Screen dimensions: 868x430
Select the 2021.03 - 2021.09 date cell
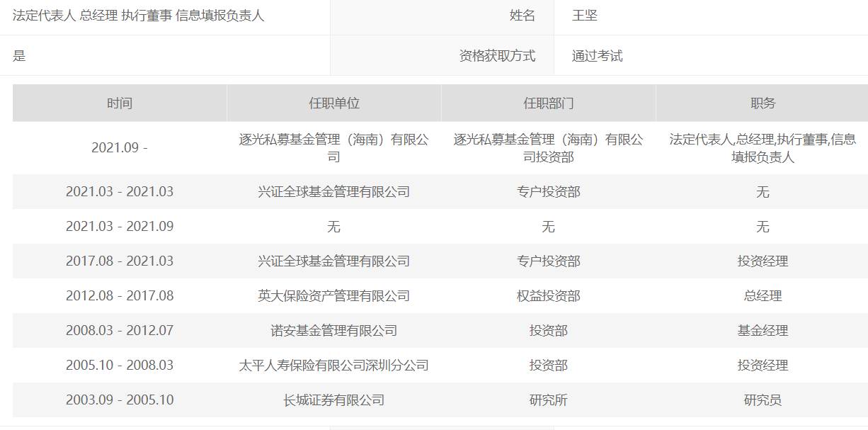point(120,227)
